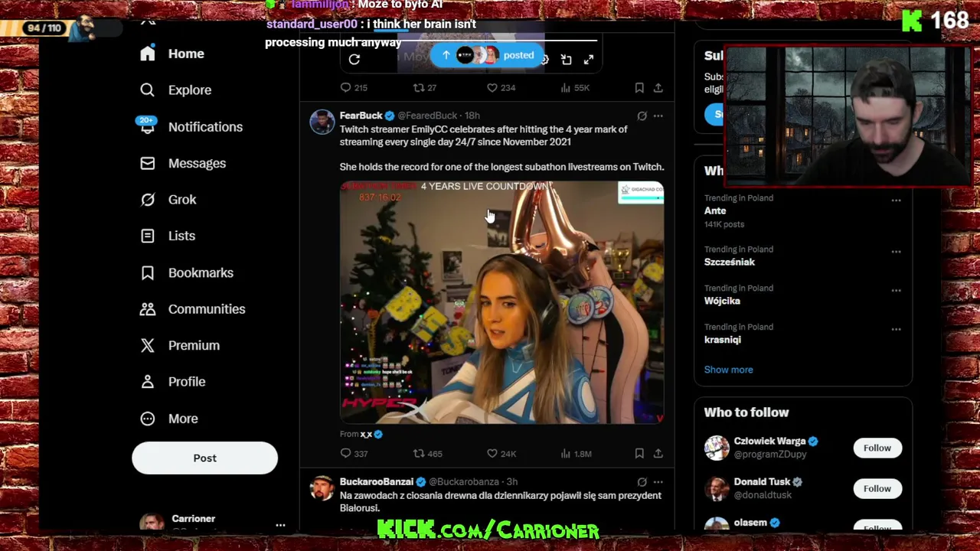Open the Grok icon
This screenshot has height=551, width=980.
(147, 199)
